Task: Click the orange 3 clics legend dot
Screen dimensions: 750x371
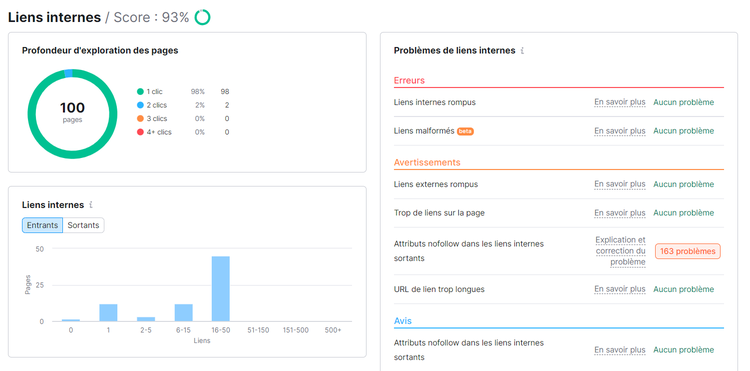Action: (x=140, y=119)
